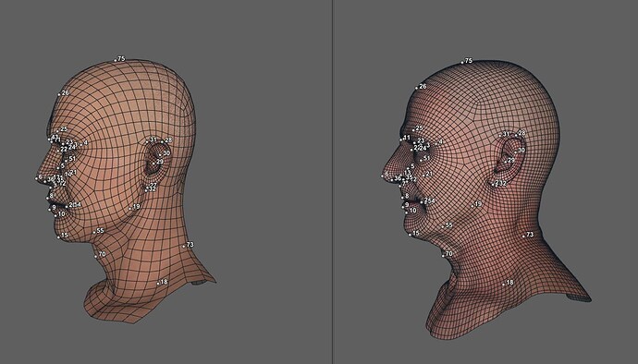Select landmark 32 below the left head's ear
Screen dimensions: 638x364
(x=147, y=190)
